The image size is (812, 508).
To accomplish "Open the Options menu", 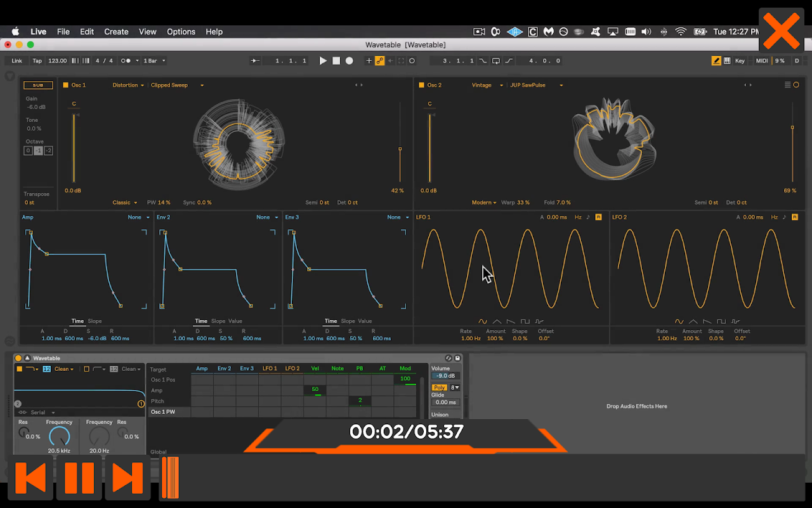I will tap(181, 32).
